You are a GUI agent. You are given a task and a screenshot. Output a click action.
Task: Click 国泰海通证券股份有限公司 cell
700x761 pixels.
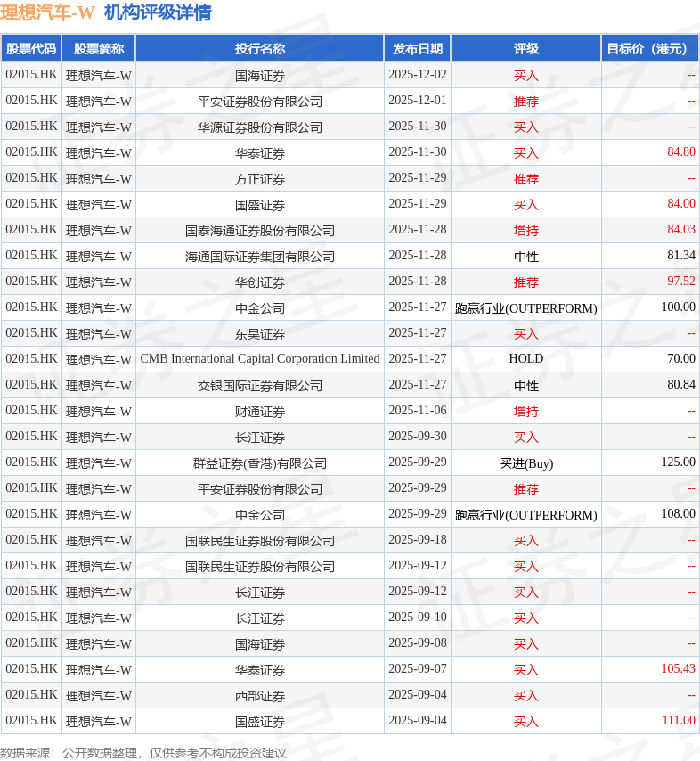point(259,231)
